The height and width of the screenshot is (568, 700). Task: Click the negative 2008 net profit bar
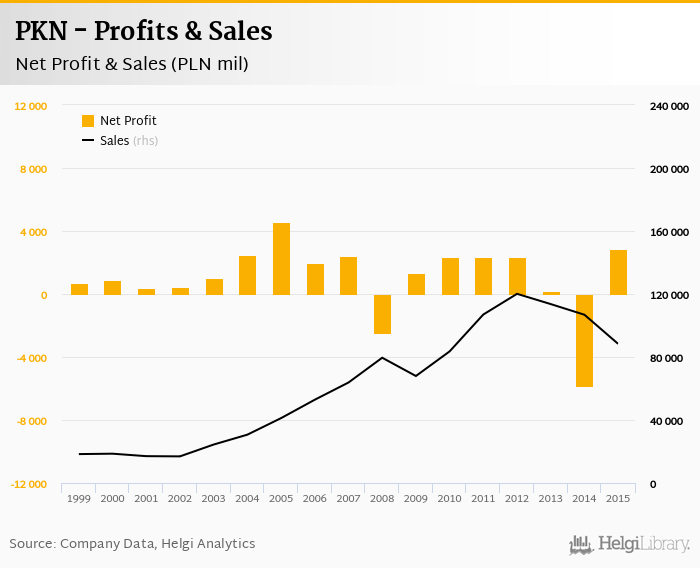click(x=383, y=314)
